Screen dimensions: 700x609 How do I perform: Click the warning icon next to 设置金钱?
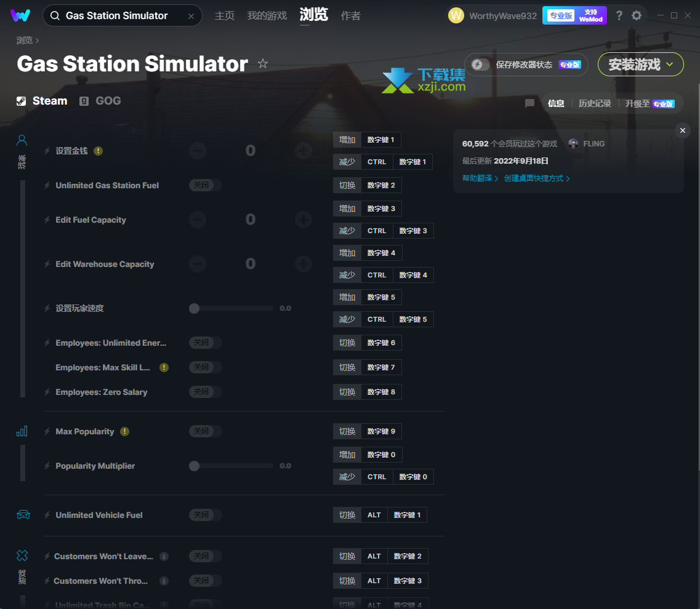point(99,151)
